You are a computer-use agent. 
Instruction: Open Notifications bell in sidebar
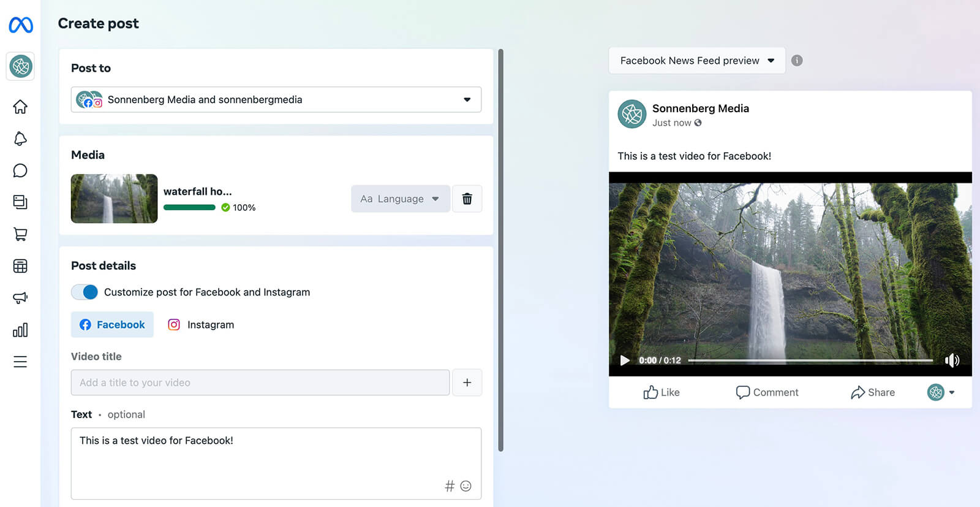20,139
